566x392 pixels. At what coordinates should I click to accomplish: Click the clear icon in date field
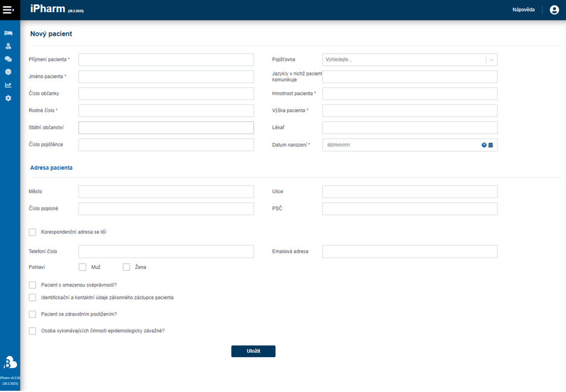[484, 145]
